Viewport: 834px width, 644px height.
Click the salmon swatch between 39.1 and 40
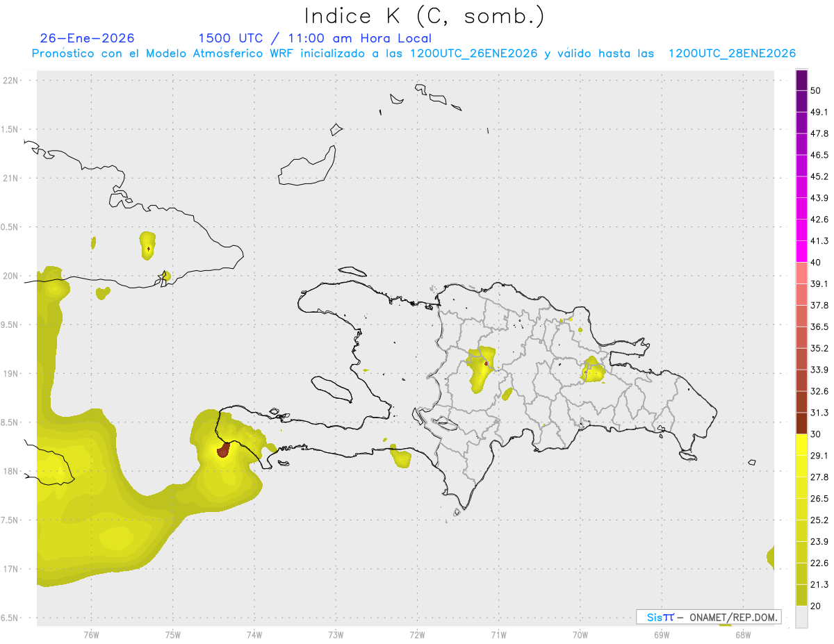click(x=802, y=273)
